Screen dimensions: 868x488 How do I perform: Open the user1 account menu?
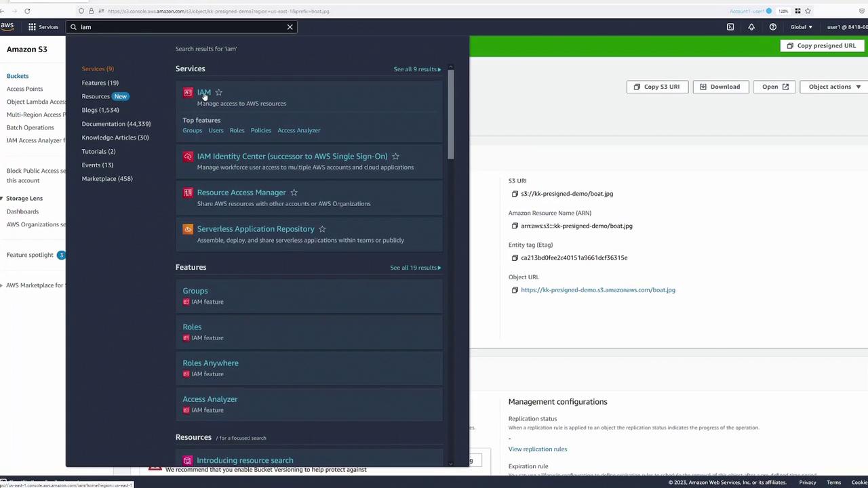pyautogui.click(x=846, y=27)
